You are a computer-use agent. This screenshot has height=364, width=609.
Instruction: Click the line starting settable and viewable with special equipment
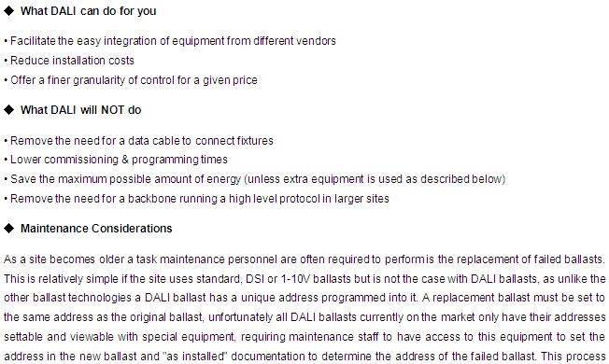click(x=304, y=336)
